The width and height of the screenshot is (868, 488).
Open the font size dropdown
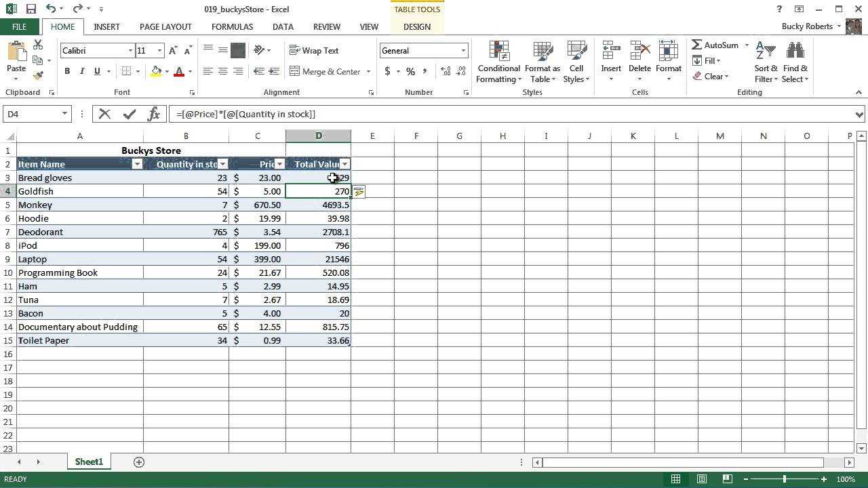[159, 51]
